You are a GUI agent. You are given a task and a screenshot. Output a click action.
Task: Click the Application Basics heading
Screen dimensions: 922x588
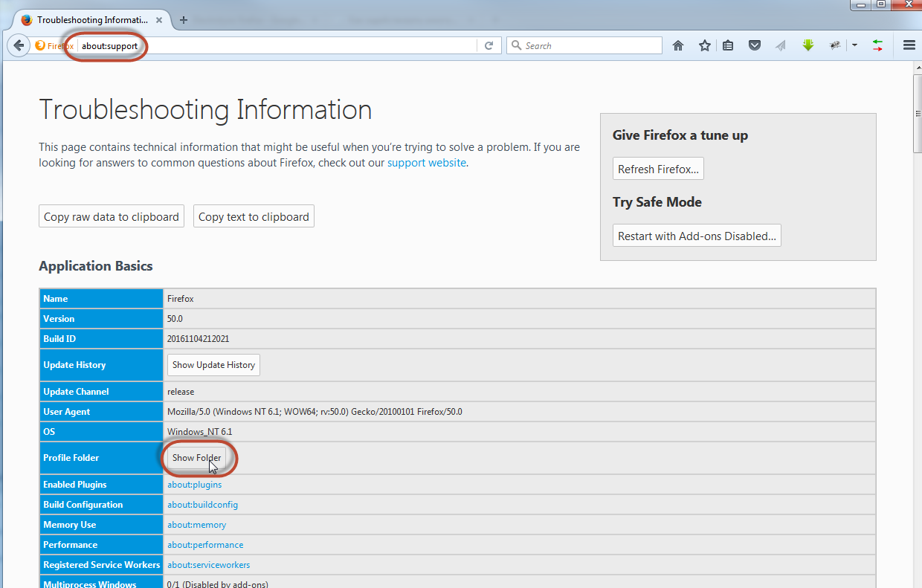96,266
